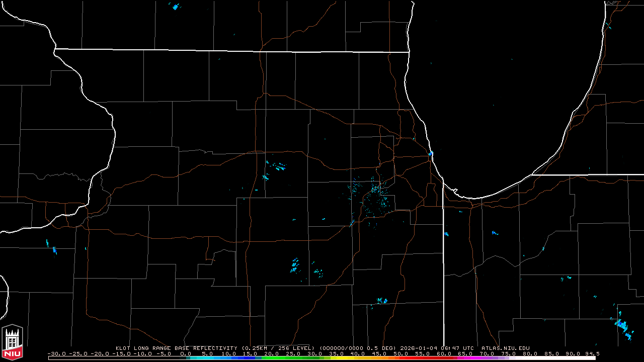Click the blue echo on the western lakeshore
This screenshot has height=362, width=644.
click(x=431, y=153)
